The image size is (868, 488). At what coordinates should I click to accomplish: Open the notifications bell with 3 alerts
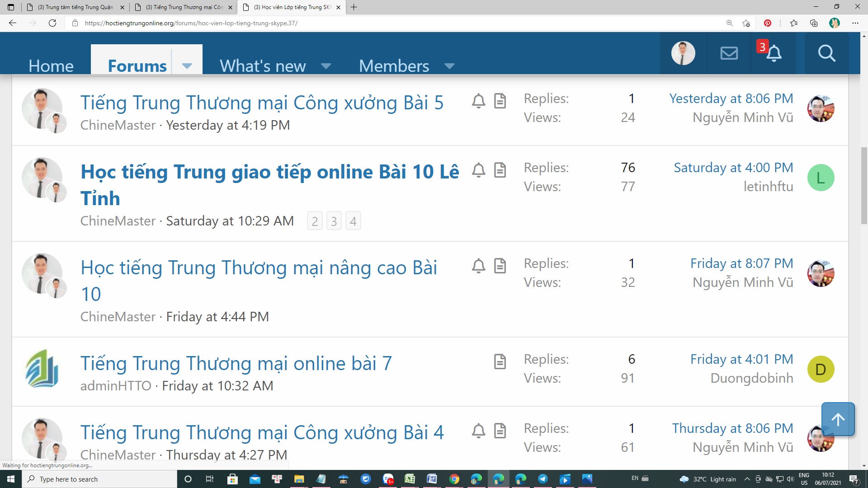pos(773,53)
